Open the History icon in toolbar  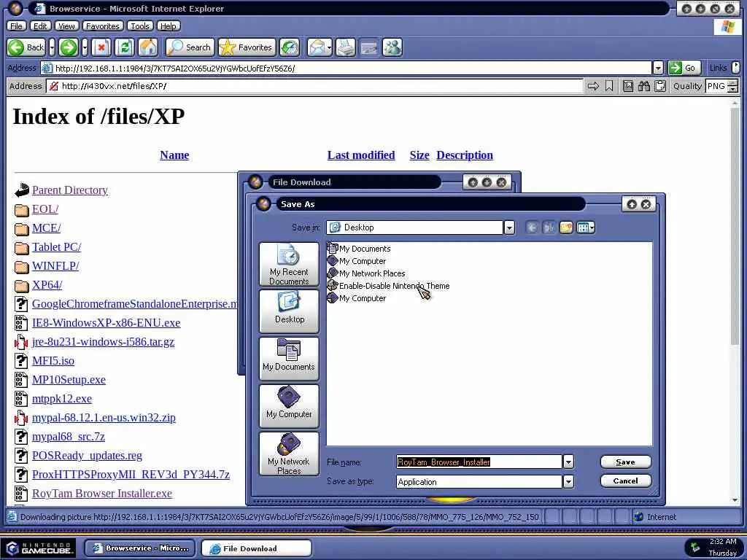tap(289, 47)
